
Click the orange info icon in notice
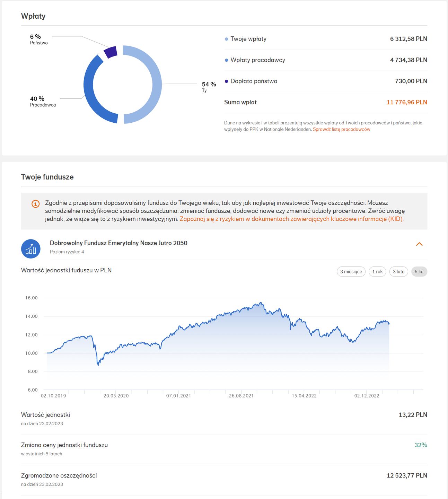[x=35, y=204]
